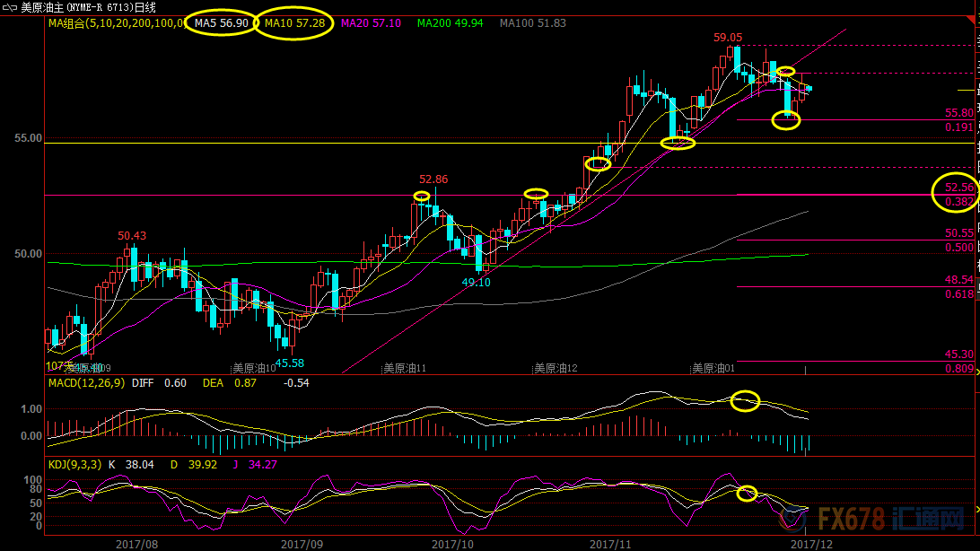Click the yellow circle near 52.86 peak
The height and width of the screenshot is (551, 980).
coord(422,196)
